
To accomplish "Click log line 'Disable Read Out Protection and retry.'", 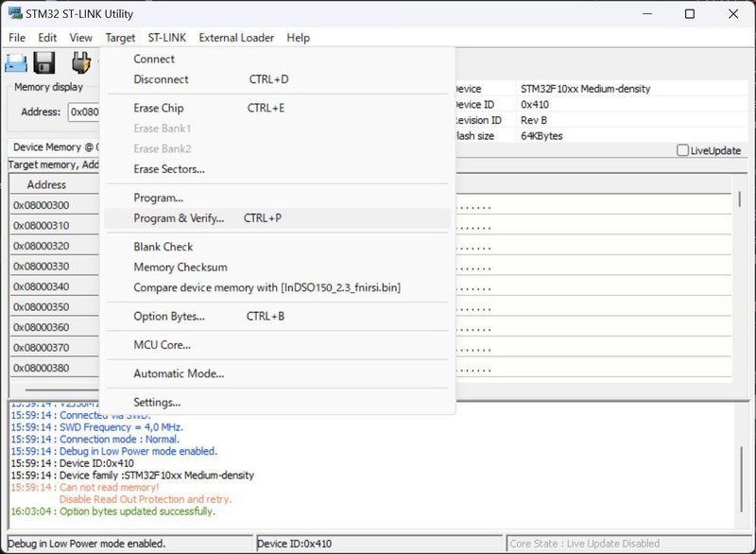I will [146, 499].
